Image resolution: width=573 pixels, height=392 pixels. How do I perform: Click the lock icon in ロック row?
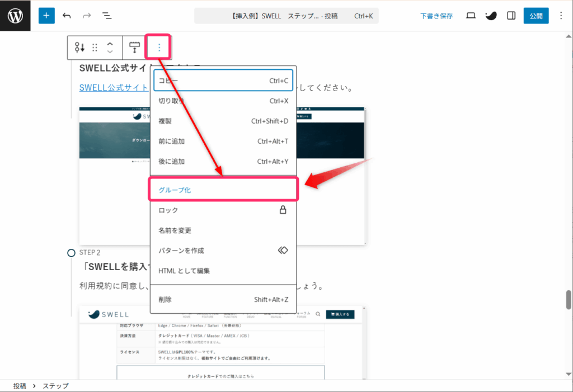(x=283, y=210)
